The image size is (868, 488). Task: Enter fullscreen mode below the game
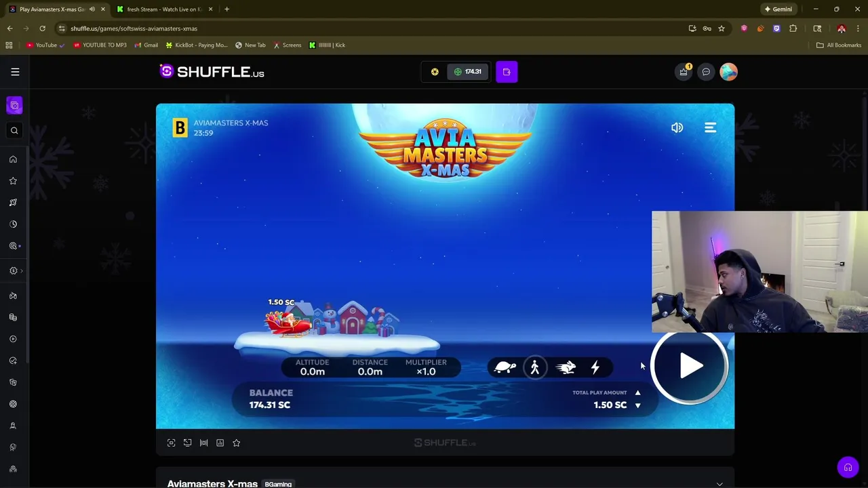click(x=171, y=443)
